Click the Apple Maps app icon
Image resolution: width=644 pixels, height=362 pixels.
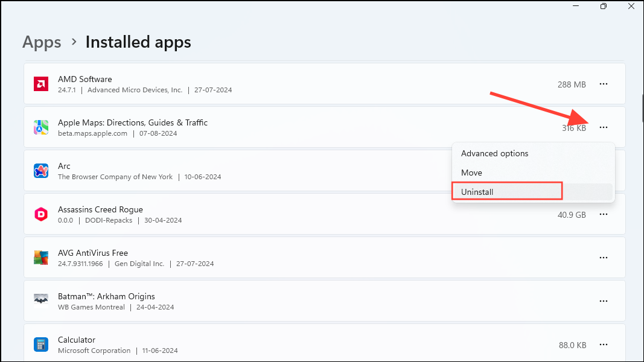pyautogui.click(x=41, y=128)
